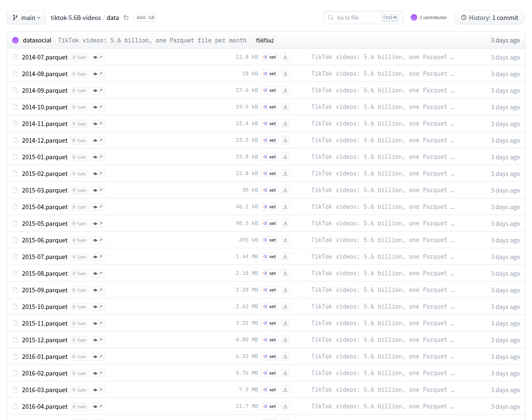Open viewer arrow icon for 2016-01.parquet
This screenshot has height=420, width=532.
98,357
